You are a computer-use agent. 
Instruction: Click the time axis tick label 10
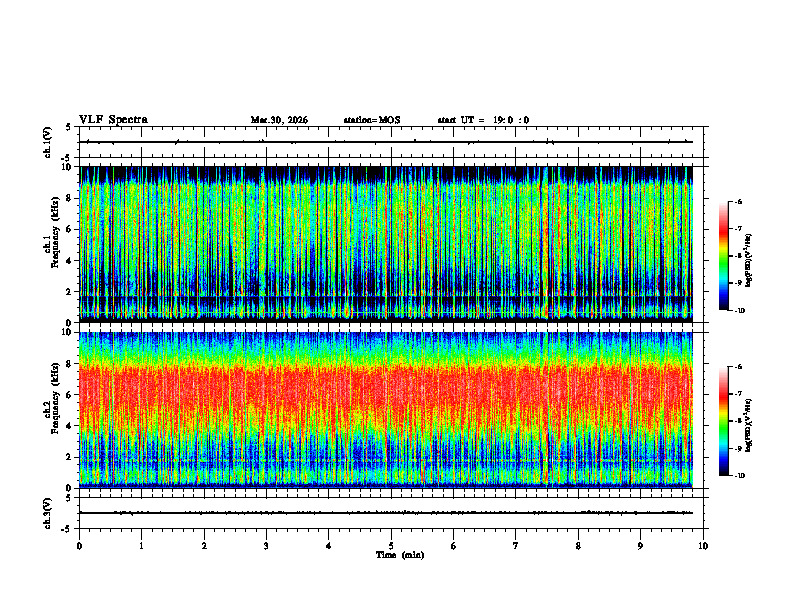[703, 546]
